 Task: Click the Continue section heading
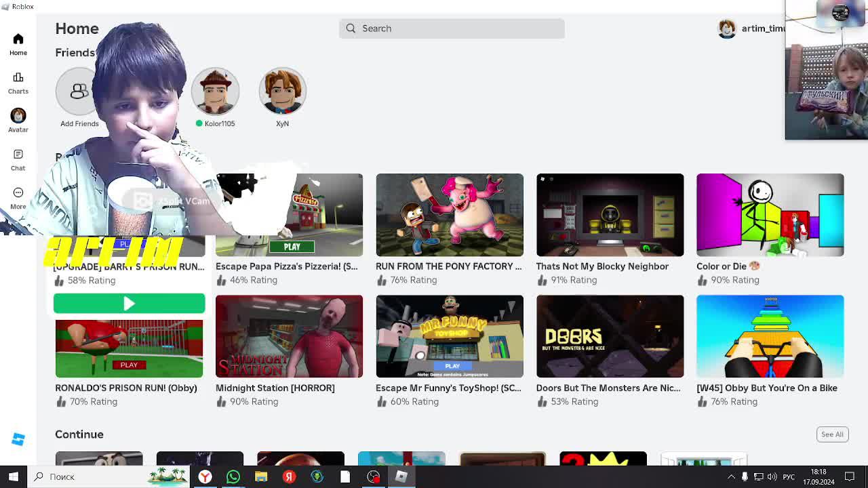tap(79, 434)
